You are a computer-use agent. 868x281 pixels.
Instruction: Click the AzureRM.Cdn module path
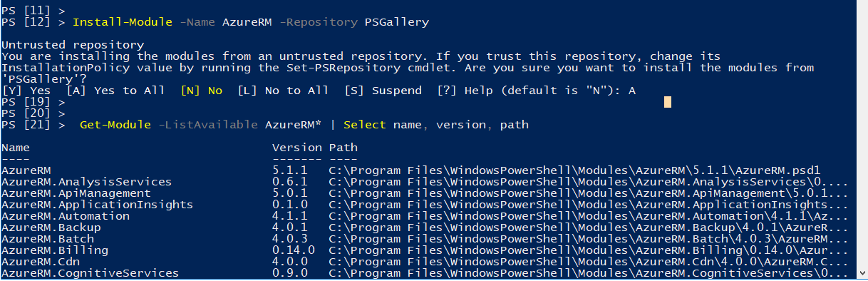pyautogui.click(x=589, y=262)
